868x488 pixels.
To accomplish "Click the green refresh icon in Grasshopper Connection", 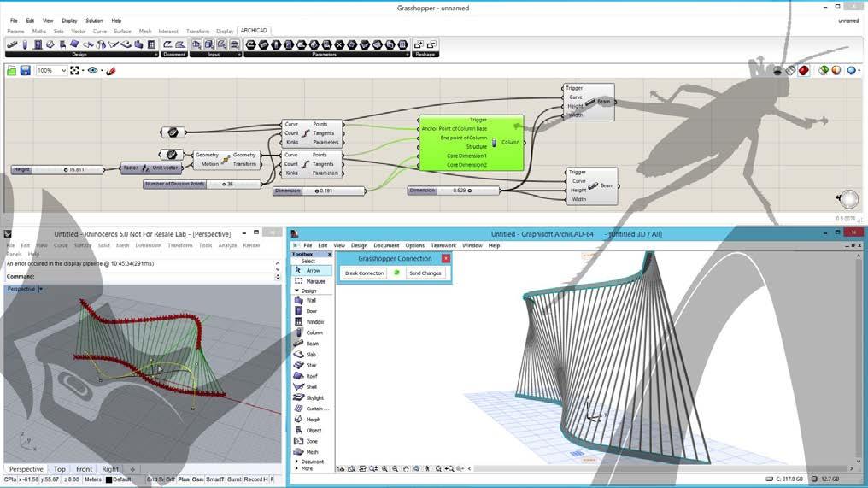I will point(396,273).
